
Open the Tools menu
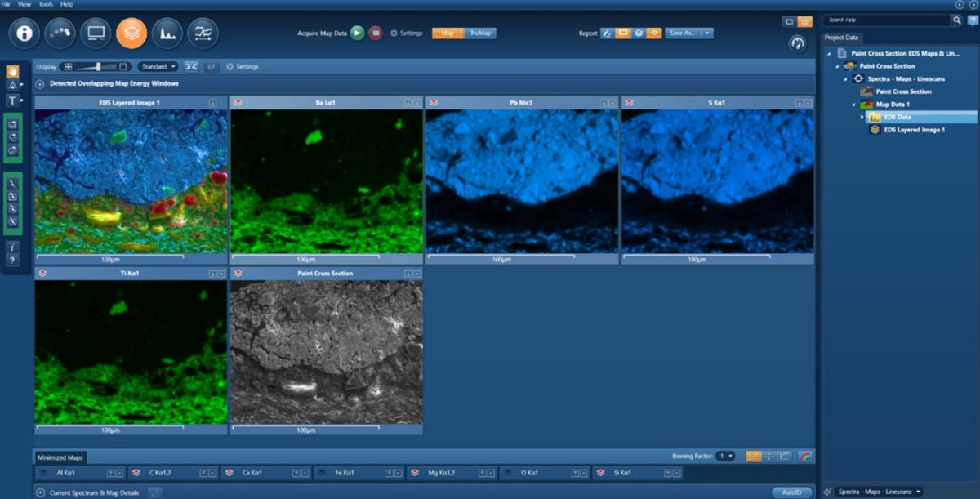tap(46, 4)
